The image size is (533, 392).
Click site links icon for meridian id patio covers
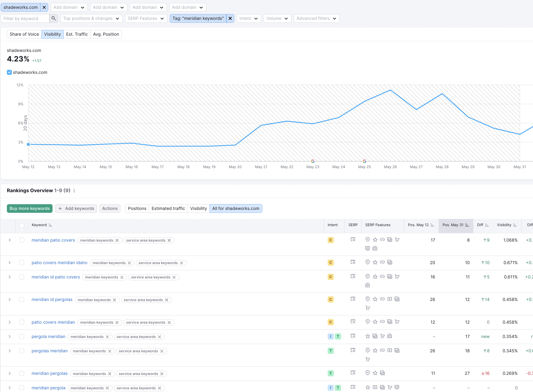[x=382, y=276]
